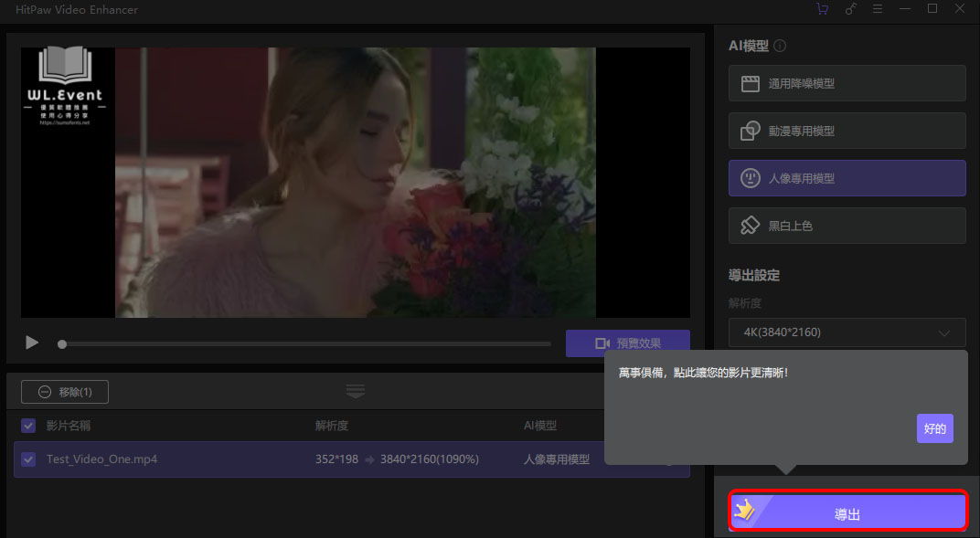Viewport: 980px width, 538px height.
Task: Click the video preview frame
Action: [355, 183]
